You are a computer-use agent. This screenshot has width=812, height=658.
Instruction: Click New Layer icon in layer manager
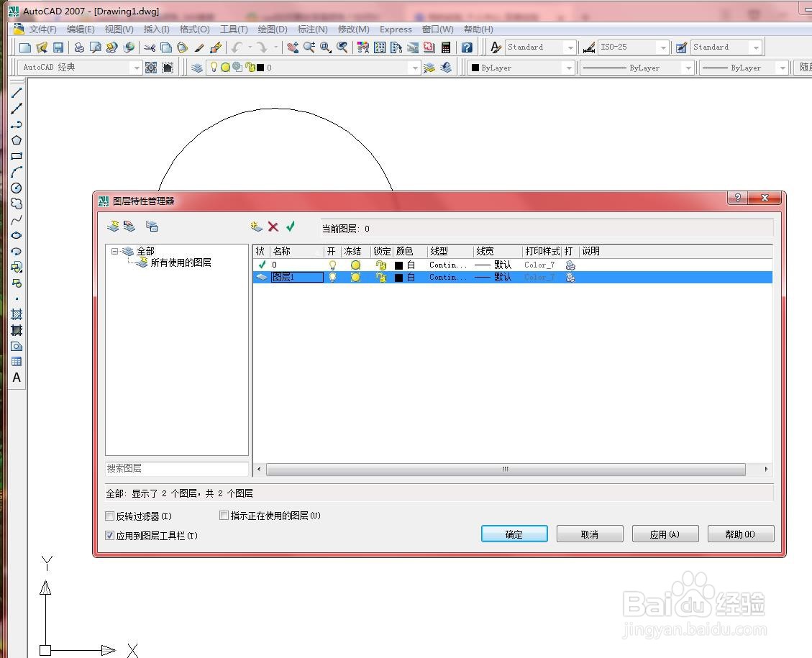pyautogui.click(x=256, y=227)
